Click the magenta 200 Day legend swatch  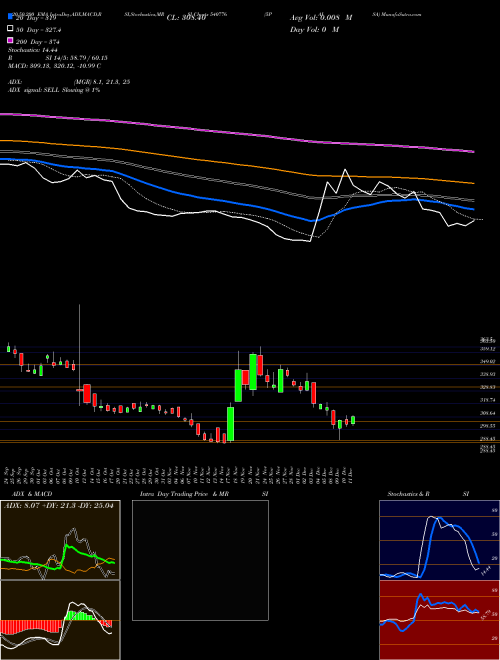point(10,40)
